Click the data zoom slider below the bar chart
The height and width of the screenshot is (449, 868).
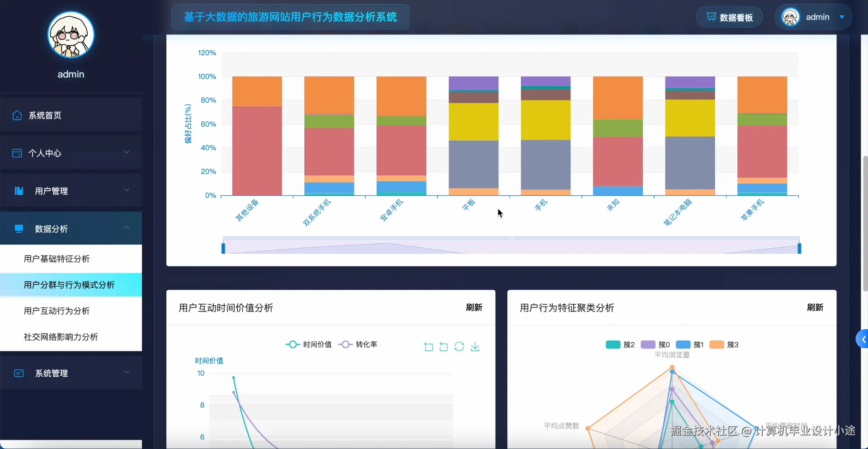511,246
